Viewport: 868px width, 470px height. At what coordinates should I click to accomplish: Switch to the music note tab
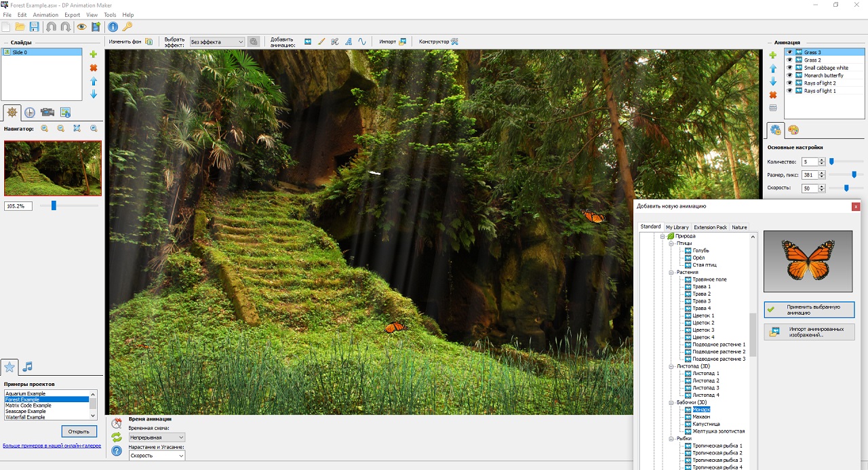tap(27, 367)
